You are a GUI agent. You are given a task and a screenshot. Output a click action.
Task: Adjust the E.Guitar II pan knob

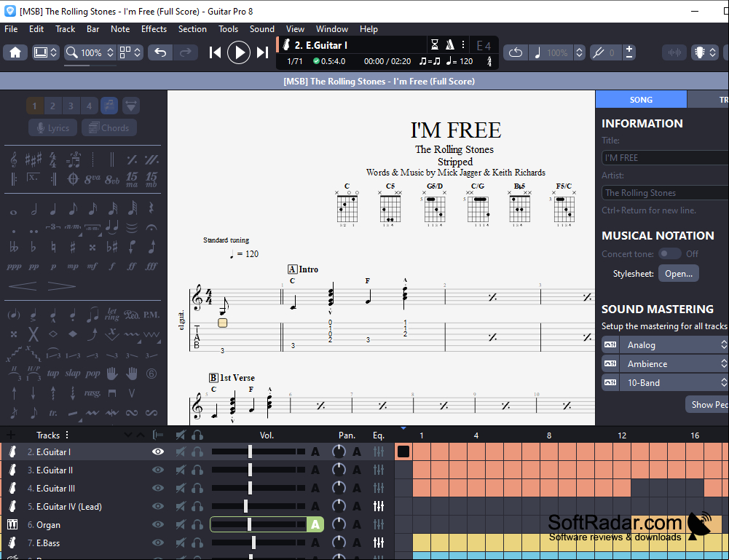pyautogui.click(x=339, y=470)
